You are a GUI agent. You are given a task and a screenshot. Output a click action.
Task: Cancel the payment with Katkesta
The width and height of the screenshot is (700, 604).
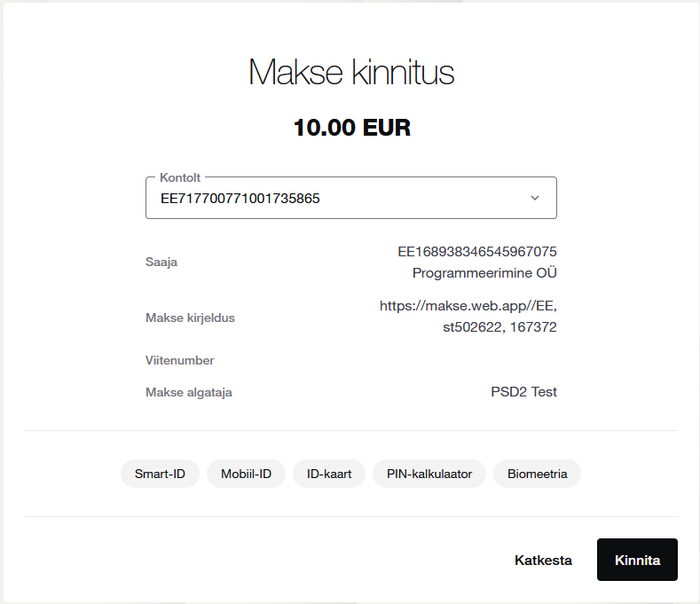click(543, 561)
